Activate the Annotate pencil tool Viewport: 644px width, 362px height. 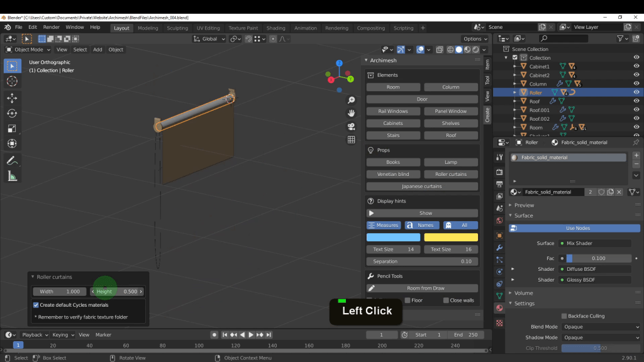click(x=12, y=161)
